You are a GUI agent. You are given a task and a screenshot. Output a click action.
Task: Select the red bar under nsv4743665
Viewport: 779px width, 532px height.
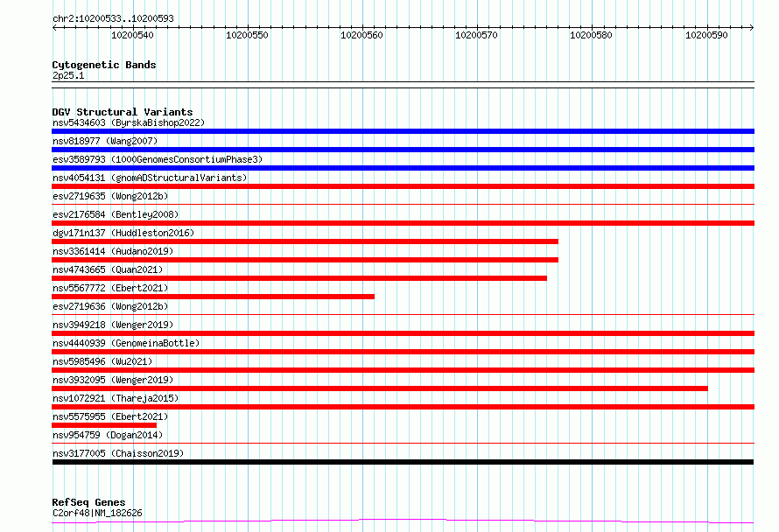(299, 278)
